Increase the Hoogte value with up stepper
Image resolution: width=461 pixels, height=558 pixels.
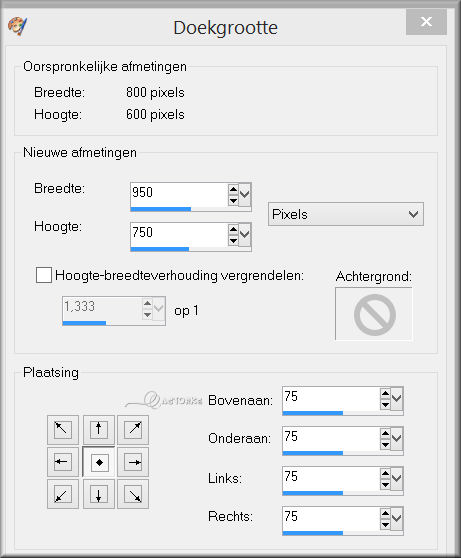[x=233, y=229]
